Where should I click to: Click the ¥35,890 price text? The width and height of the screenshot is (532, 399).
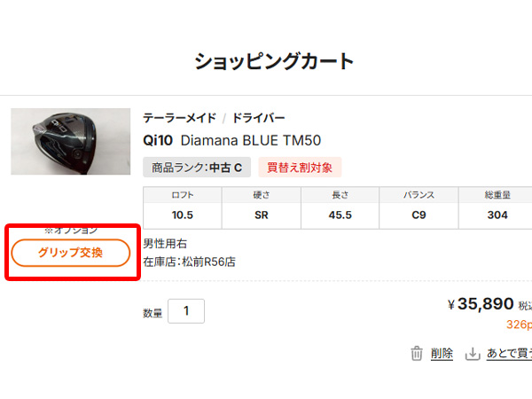point(481,304)
